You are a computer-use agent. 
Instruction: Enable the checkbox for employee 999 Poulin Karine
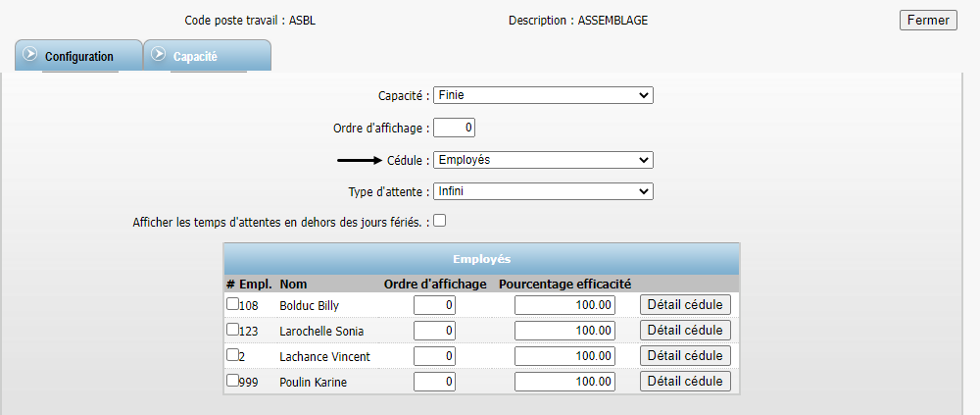pos(232,381)
